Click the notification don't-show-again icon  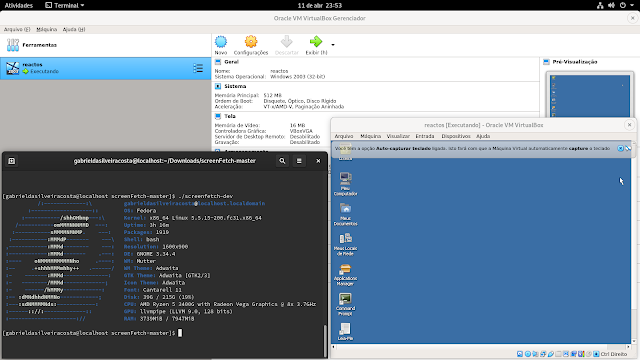(x=628, y=149)
